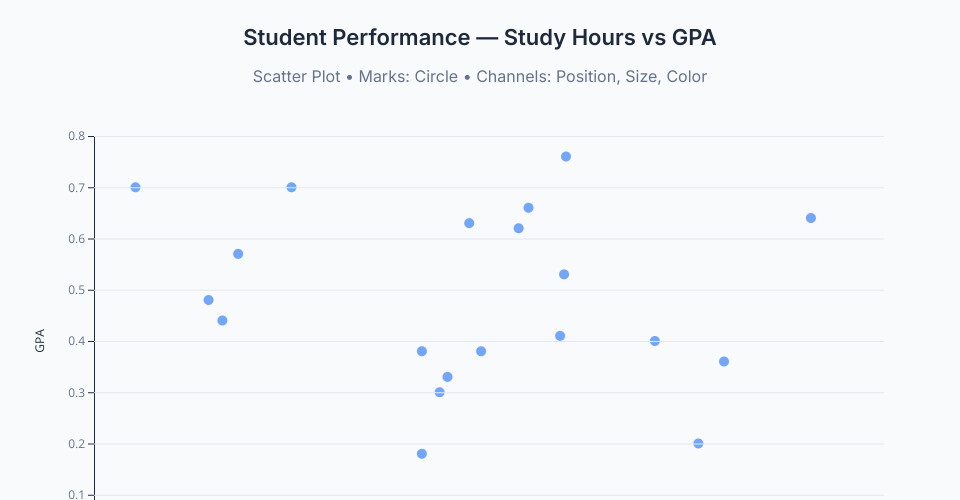This screenshot has height=500, width=960.
Task: Click the data point on the 0.3 gridline
Action: [440, 392]
